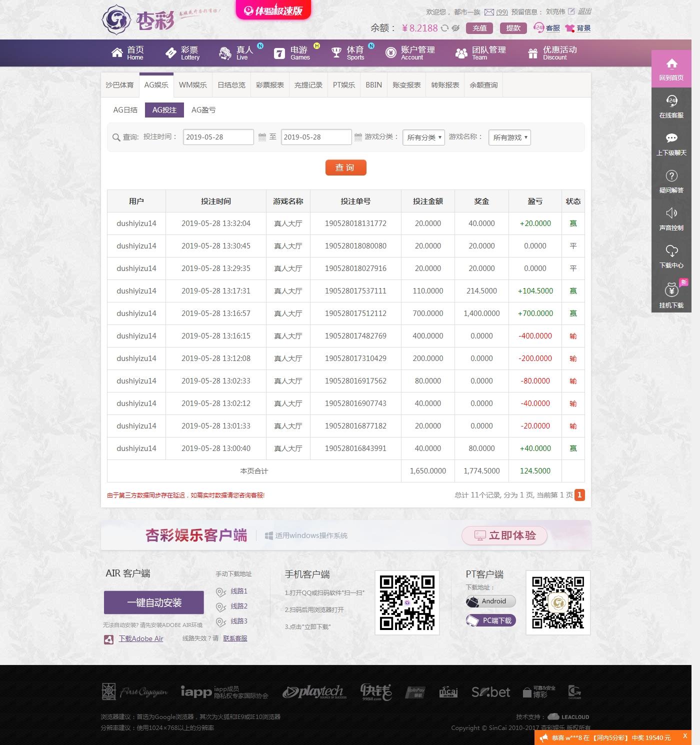Click the PT Android download button
700x745 pixels.
490,601
